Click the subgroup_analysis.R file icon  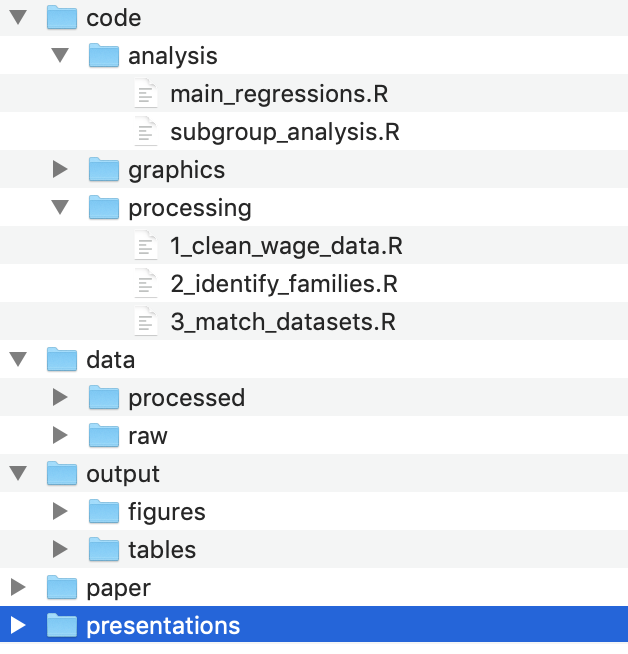[x=146, y=132]
